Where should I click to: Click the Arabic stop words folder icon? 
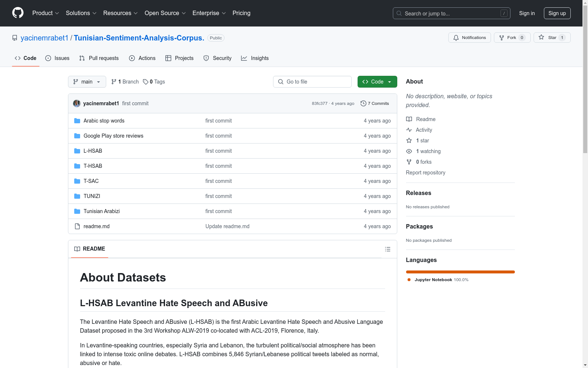coord(77,121)
